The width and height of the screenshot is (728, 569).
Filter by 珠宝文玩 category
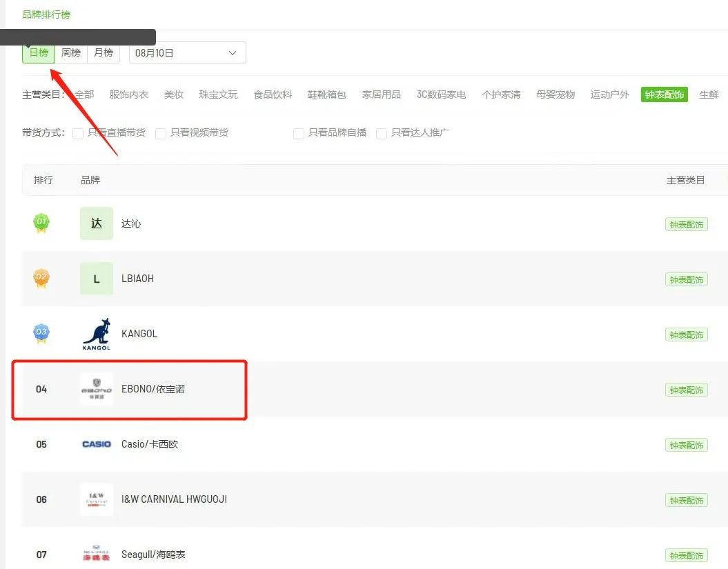coord(218,94)
